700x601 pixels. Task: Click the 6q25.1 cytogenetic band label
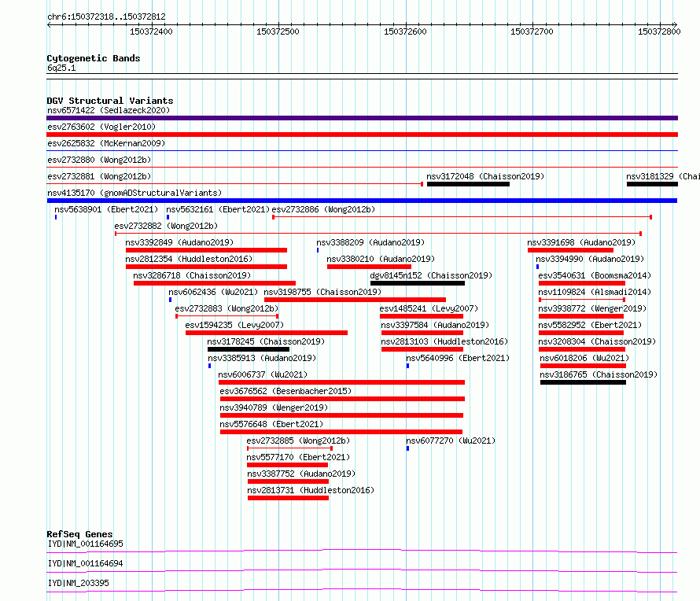pyautogui.click(x=61, y=68)
